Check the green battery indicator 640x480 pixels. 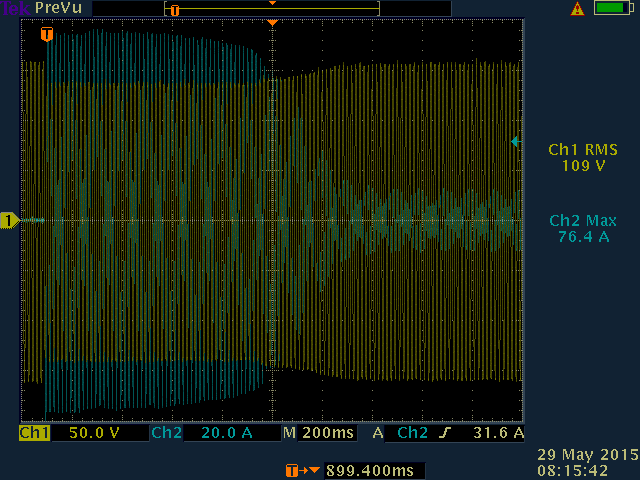coord(614,8)
